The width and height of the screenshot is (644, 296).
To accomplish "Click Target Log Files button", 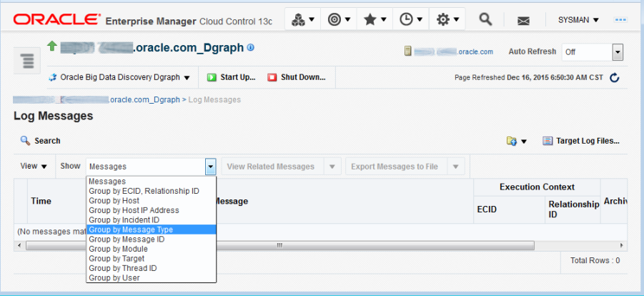I will (x=581, y=141).
